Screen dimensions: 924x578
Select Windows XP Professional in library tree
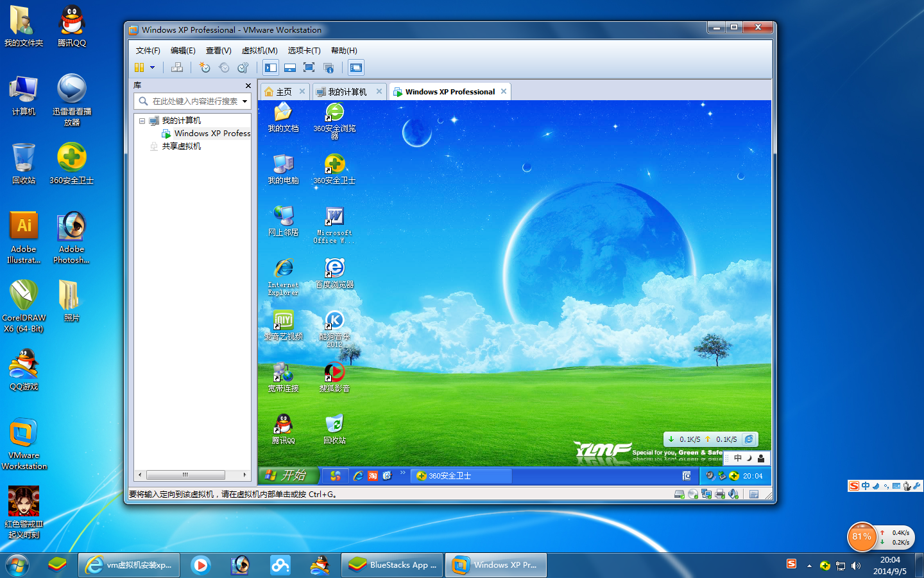[206, 134]
